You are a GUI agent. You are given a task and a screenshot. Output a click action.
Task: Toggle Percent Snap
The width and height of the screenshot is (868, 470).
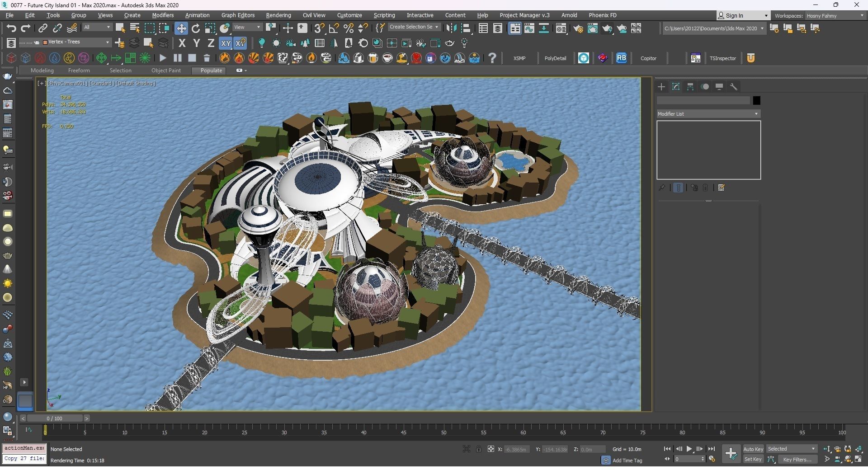pos(349,28)
